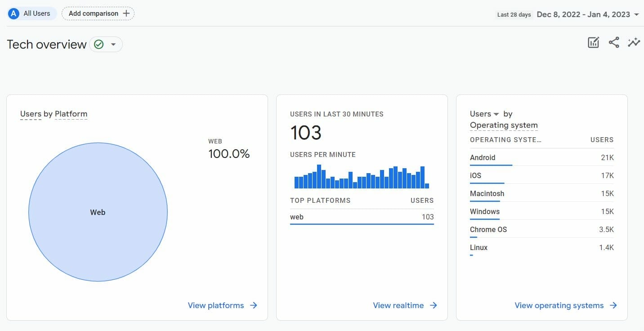Click the All Users chip
Viewport: 644px width, 331px height.
(x=30, y=13)
